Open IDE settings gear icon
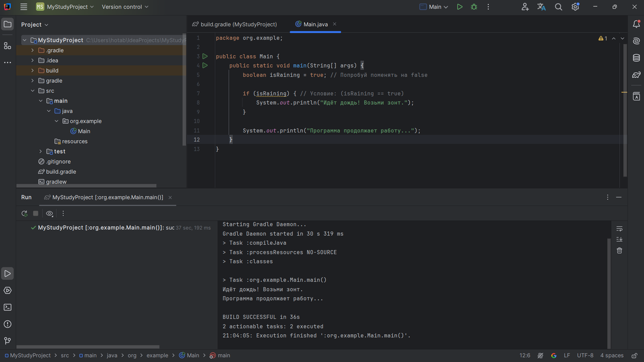Viewport: 644px width, 362px height. [575, 7]
